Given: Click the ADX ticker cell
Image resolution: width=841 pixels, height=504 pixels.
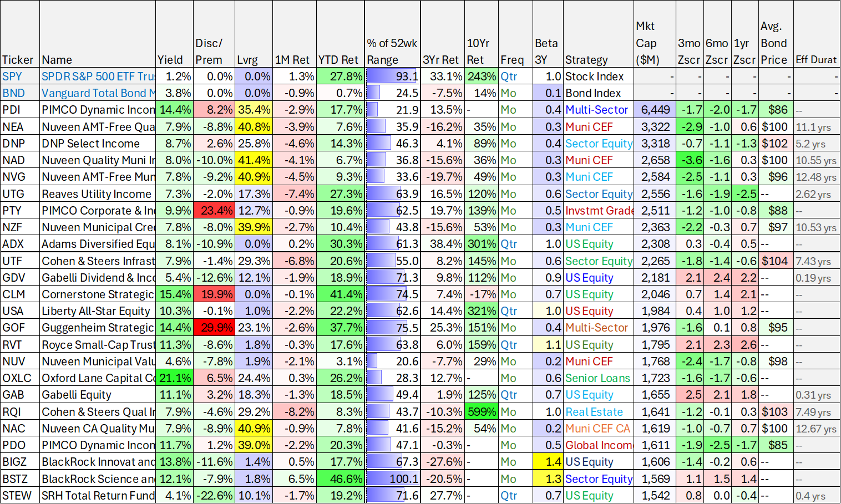Looking at the screenshot, I should click(20, 244).
